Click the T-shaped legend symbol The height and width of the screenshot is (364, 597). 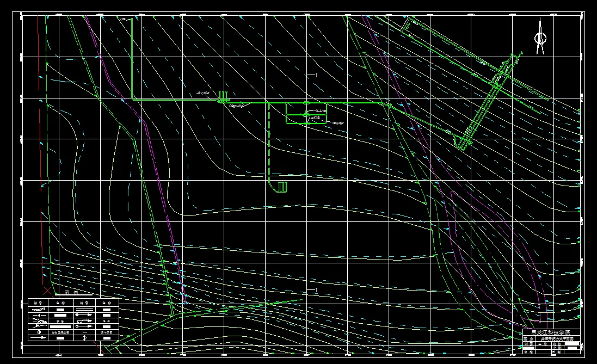[x=85, y=332]
